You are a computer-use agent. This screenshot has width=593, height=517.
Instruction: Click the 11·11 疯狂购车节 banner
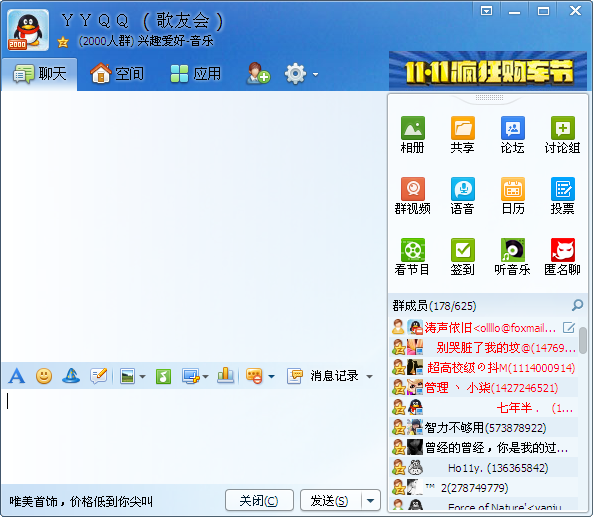[x=488, y=71]
